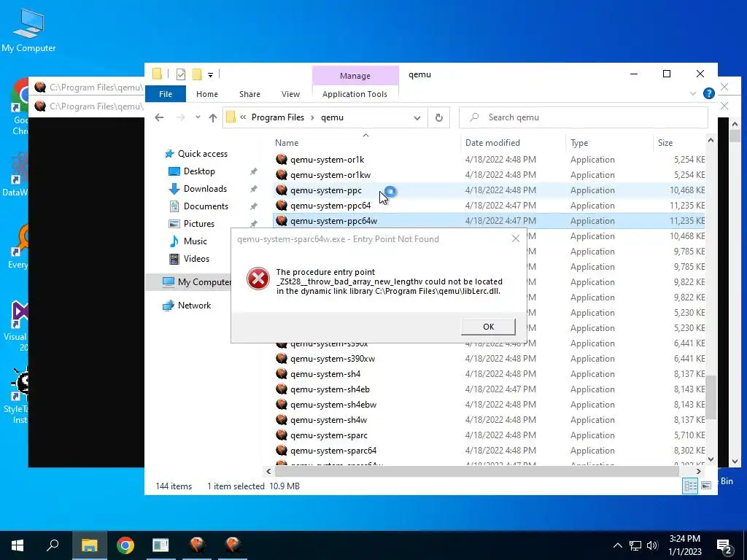Open the View ribbon tab
The height and width of the screenshot is (560, 747).
290,94
